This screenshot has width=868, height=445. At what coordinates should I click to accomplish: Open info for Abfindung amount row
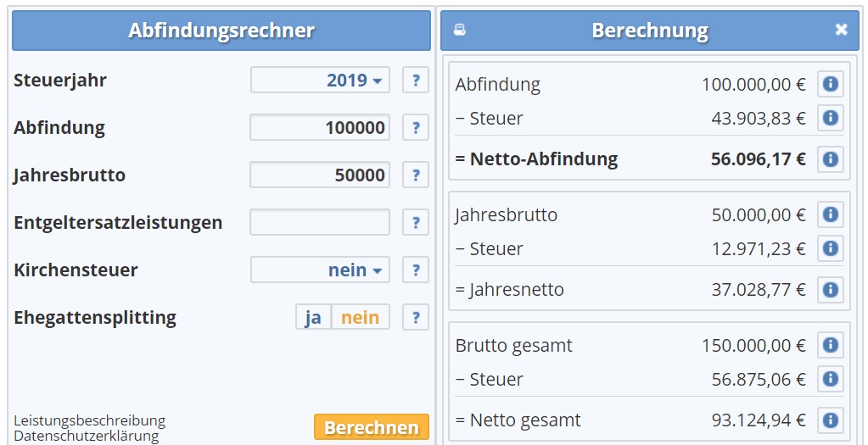point(831,85)
